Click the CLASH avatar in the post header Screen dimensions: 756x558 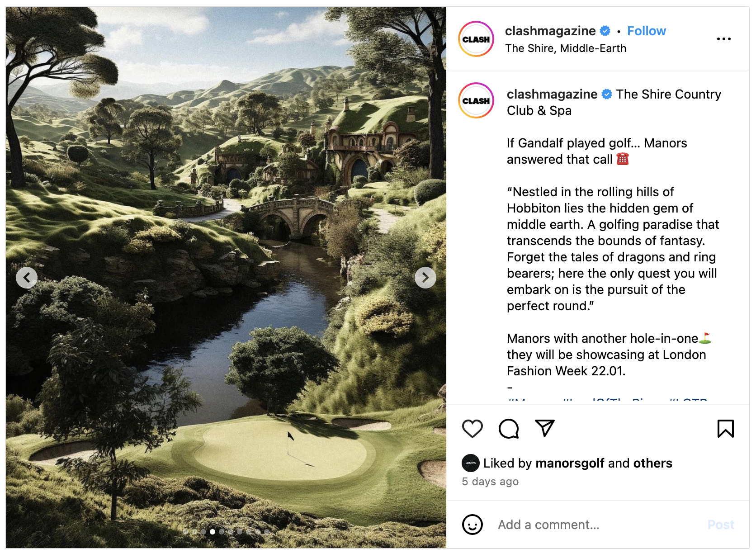pos(476,39)
